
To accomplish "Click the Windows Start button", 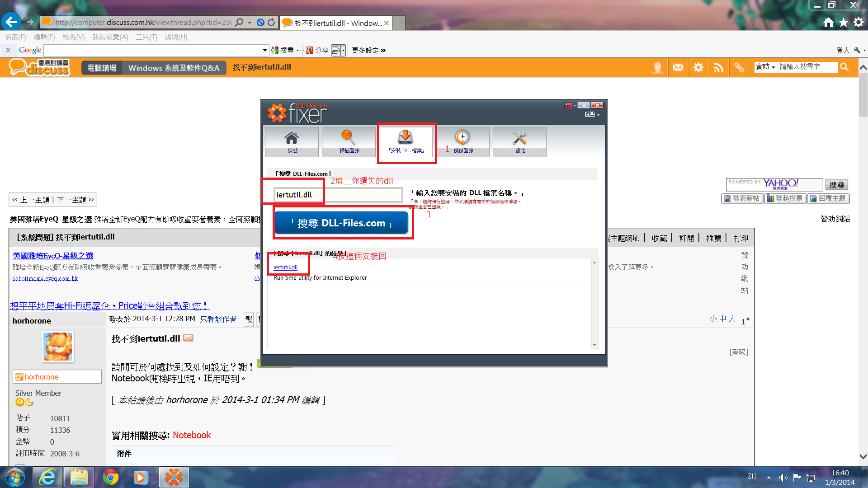I will 14,477.
